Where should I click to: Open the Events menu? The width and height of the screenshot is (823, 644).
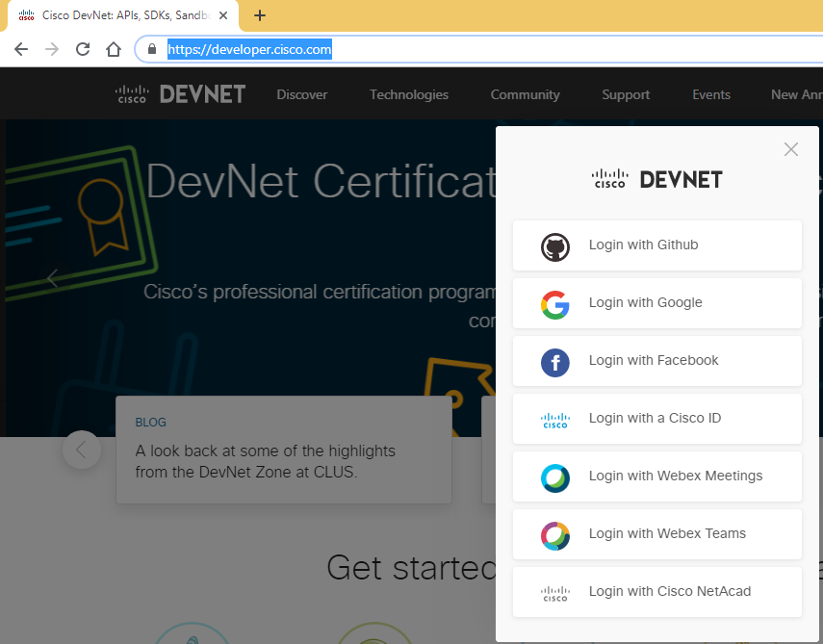coord(711,94)
